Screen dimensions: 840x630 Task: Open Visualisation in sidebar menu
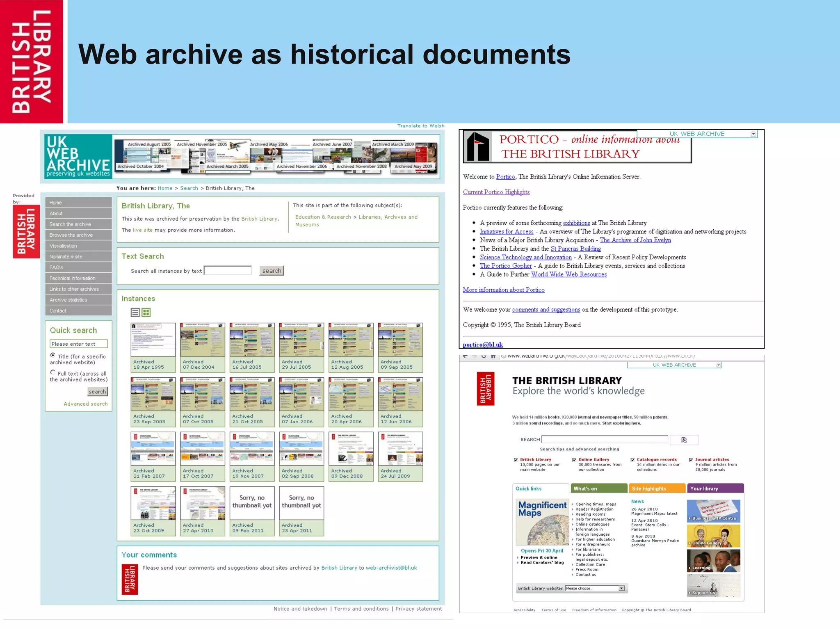(x=78, y=246)
